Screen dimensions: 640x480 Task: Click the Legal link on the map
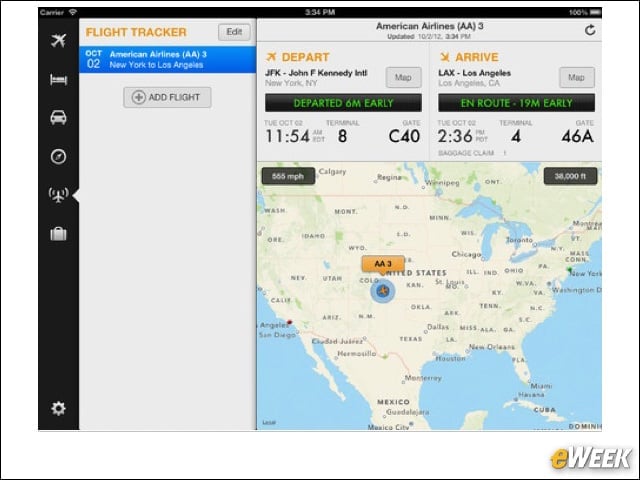coord(269,422)
